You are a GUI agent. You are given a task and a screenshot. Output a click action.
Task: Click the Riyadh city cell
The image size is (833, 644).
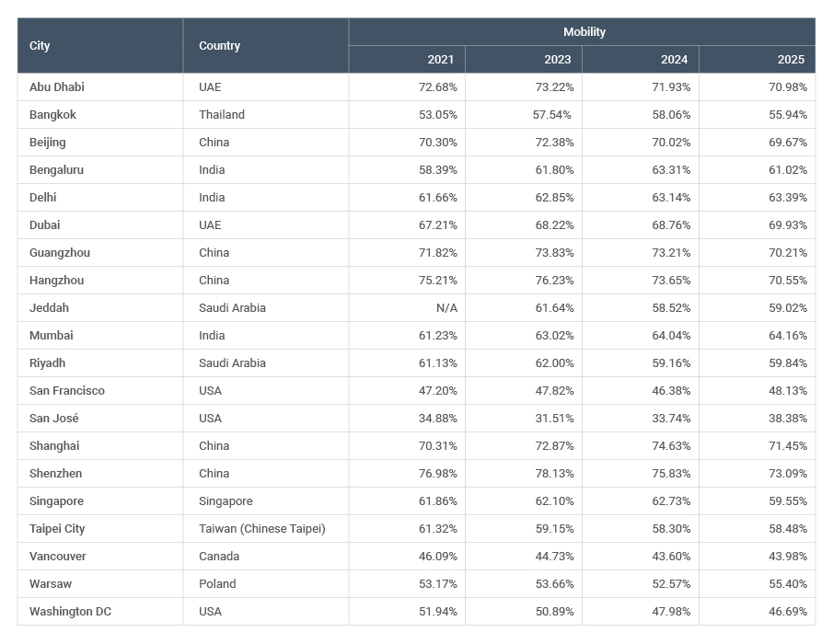(48, 363)
